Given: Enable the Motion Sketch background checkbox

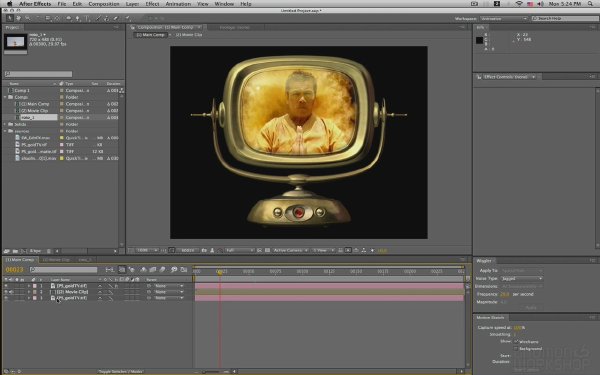Looking at the screenshot, I should coord(516,349).
